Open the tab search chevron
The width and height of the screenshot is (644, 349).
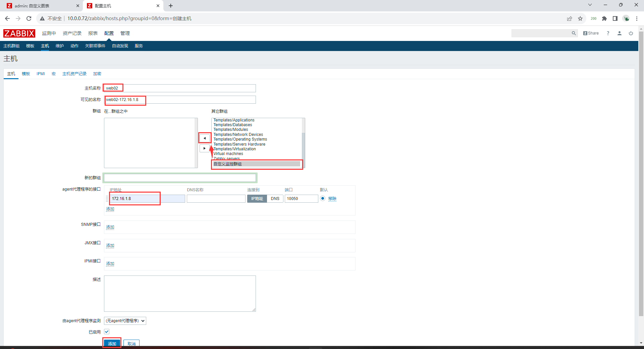590,5
